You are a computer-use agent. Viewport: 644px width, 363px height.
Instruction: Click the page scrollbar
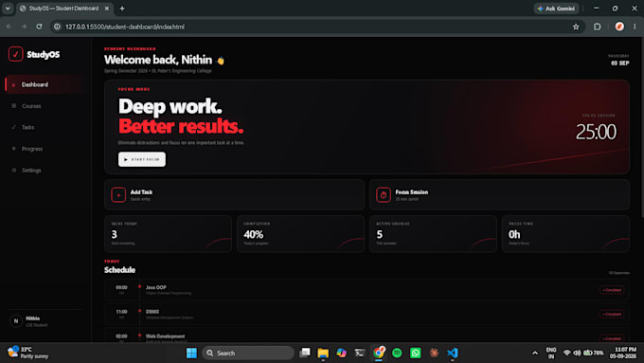(x=642, y=127)
